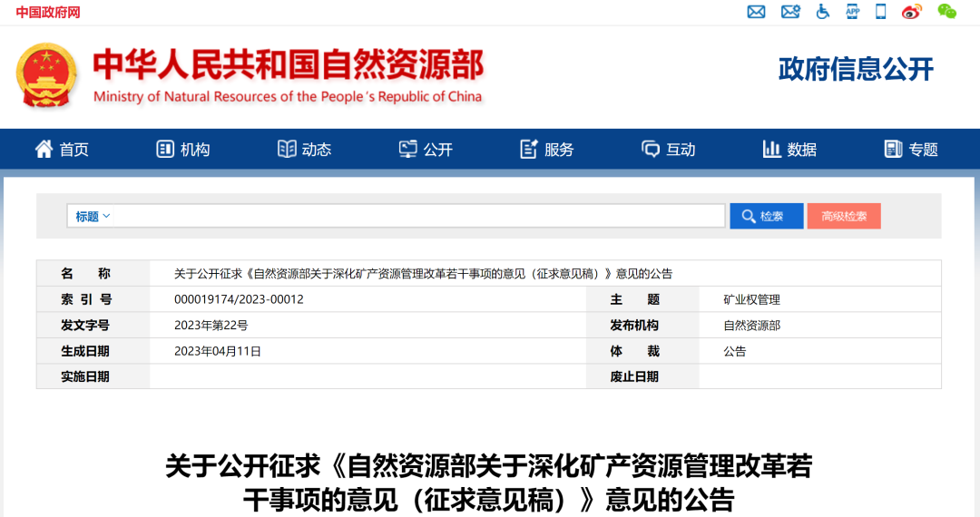The height and width of the screenshot is (517, 980).
Task: Open the mail settings envelope-with-gear icon
Action: 790,12
